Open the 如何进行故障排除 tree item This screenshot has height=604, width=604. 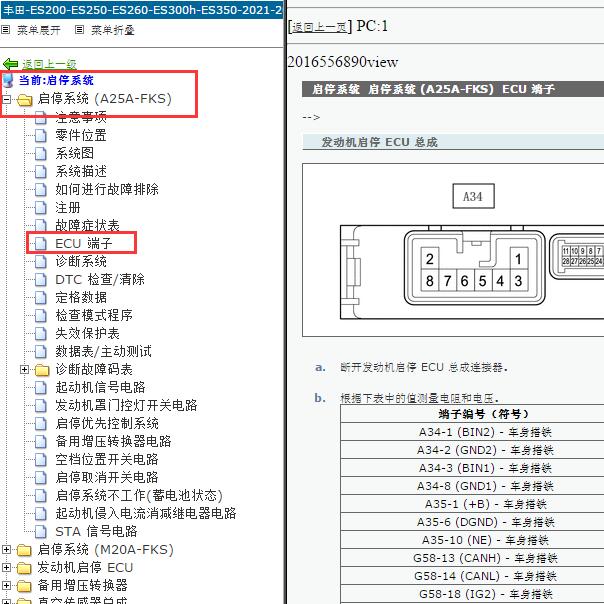point(107,190)
